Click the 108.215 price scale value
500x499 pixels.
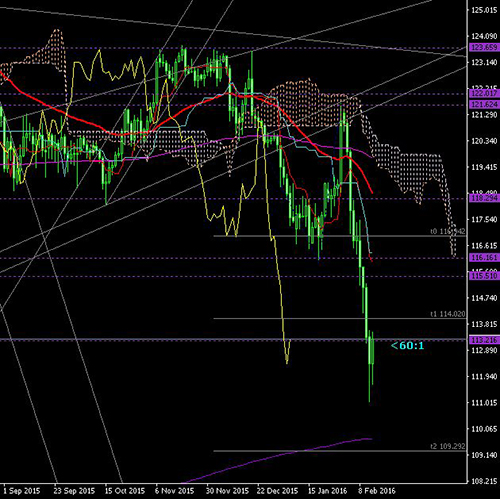coord(484,481)
